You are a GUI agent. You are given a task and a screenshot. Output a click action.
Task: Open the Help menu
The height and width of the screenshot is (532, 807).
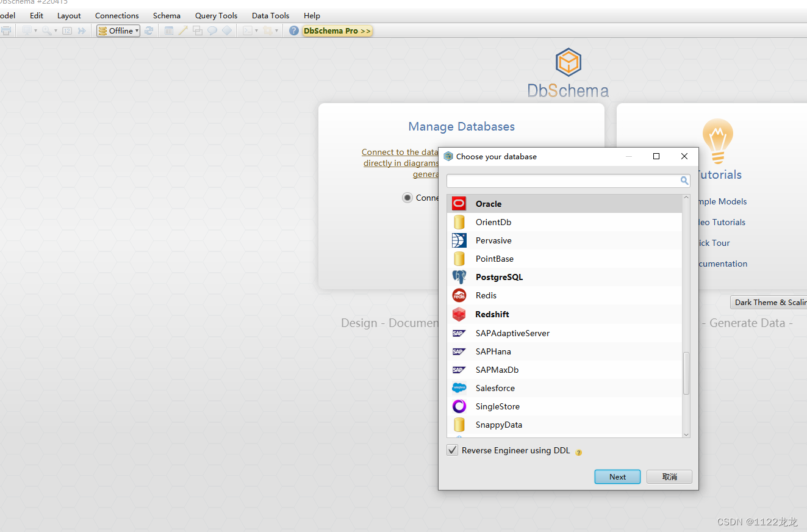312,15
